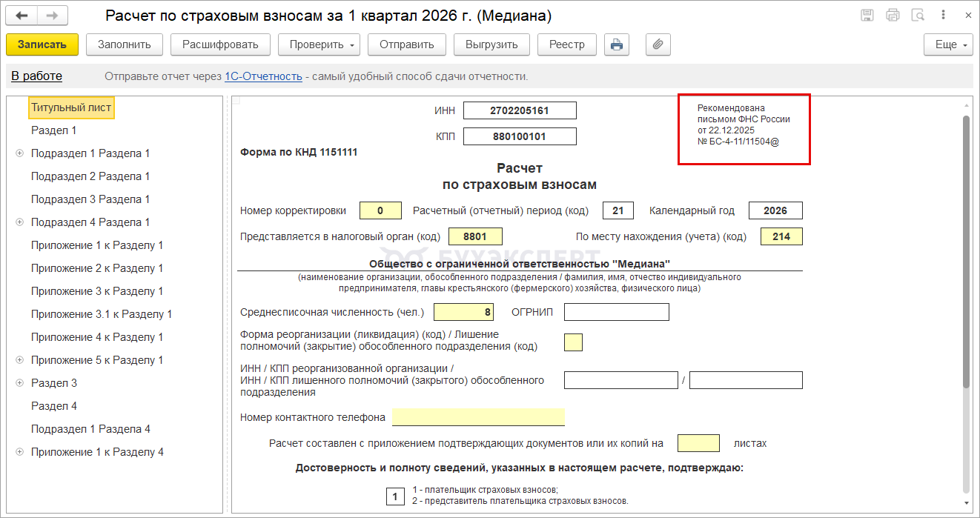Click the Календарный год field 2026
The image size is (980, 518).
click(x=775, y=210)
